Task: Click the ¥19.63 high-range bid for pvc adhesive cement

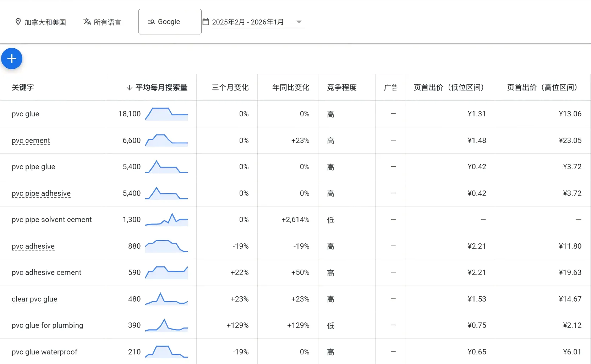Action: (x=570, y=272)
